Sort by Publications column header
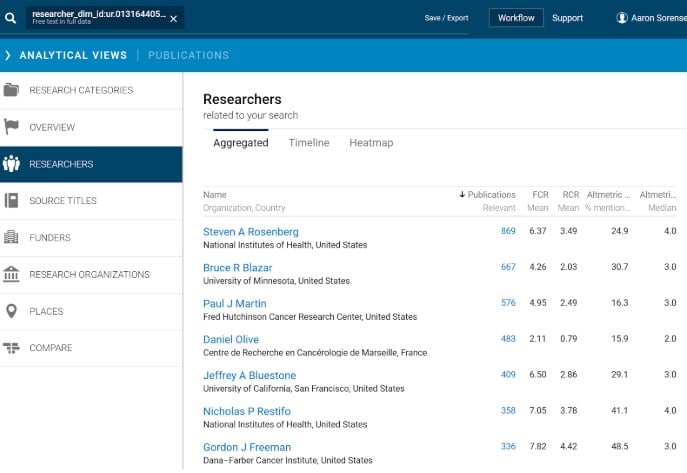The width and height of the screenshot is (687, 473). [x=488, y=194]
